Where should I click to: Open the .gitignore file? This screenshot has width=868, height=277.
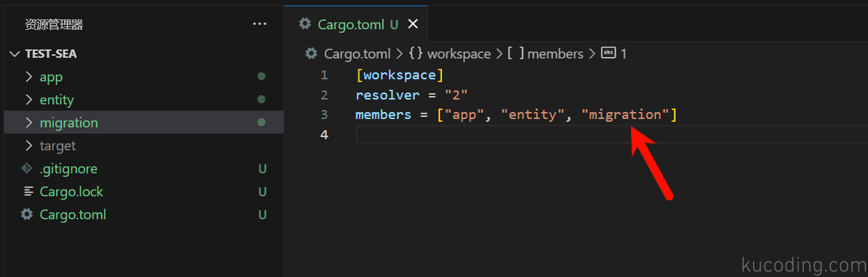click(68, 168)
